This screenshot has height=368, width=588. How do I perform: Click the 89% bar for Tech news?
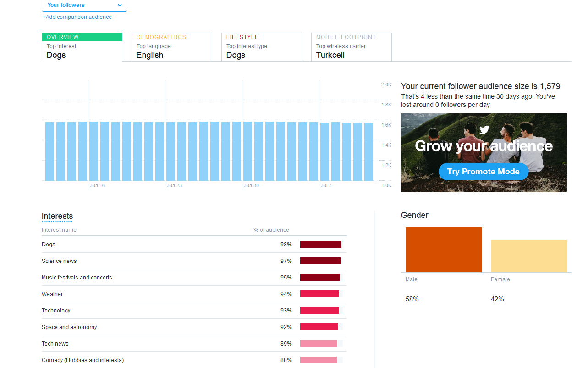tap(319, 344)
